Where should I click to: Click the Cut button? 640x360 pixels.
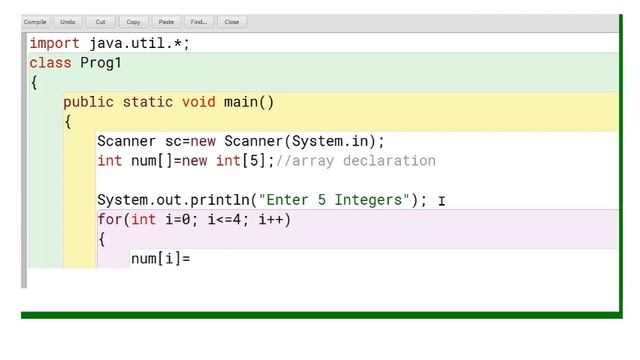pyautogui.click(x=100, y=22)
